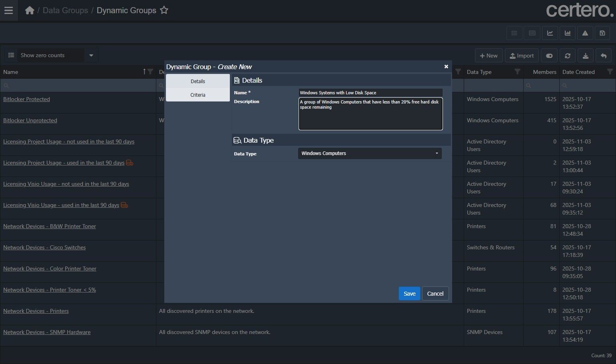The height and width of the screenshot is (364, 616).
Task: Expand the Data Type Windows Computers dropdown
Action: pos(370,153)
